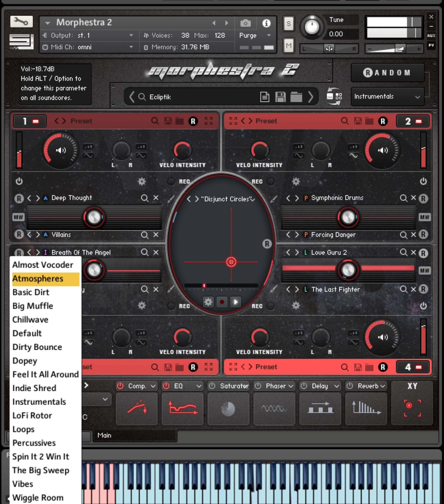Search soundcore 2 presets with magnifier
This screenshot has height=504, width=444.
pyautogui.click(x=345, y=121)
